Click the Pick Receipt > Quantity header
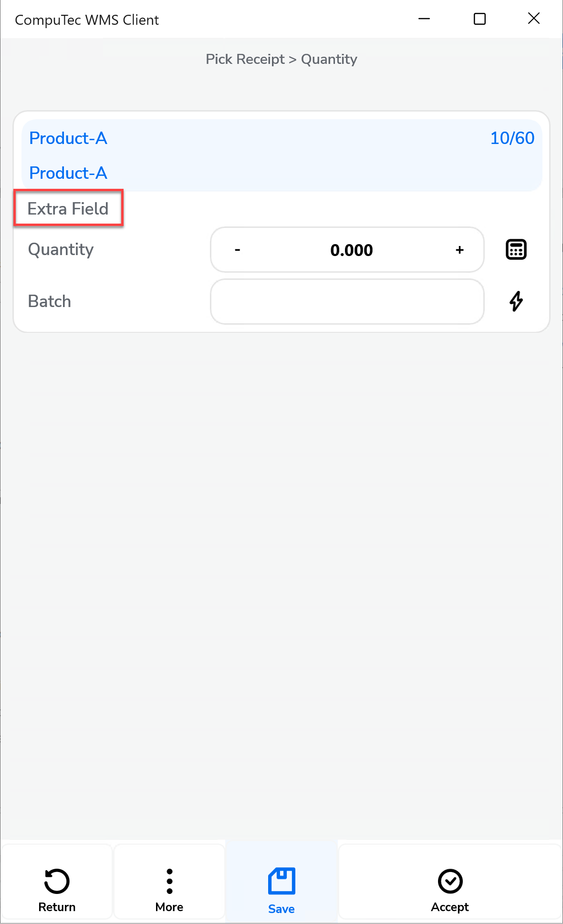563x924 pixels. 281,59
